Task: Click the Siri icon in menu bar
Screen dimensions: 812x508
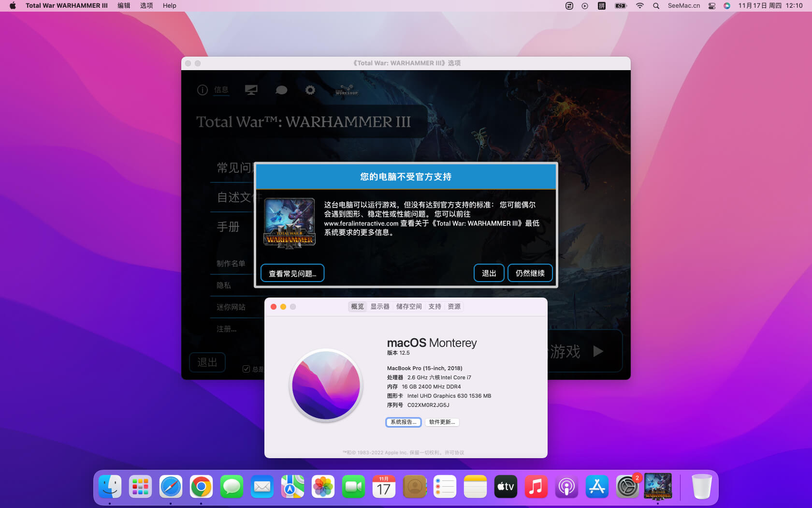Action: pyautogui.click(x=727, y=6)
